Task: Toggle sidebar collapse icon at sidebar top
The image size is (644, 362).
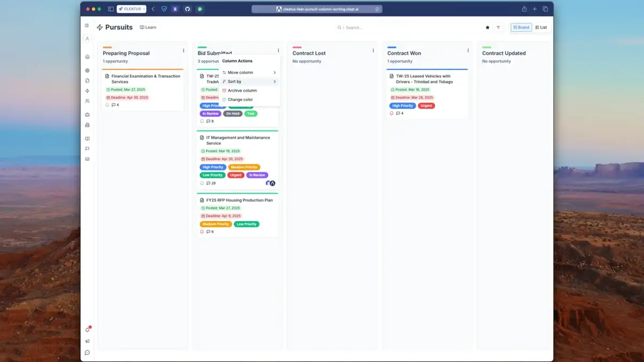Action: (87, 25)
